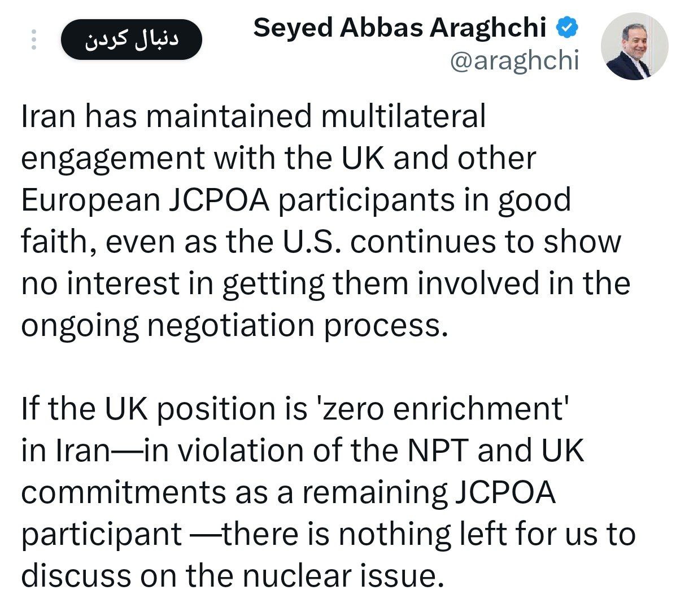
Task: Click the Persian follow button
Action: [x=131, y=40]
